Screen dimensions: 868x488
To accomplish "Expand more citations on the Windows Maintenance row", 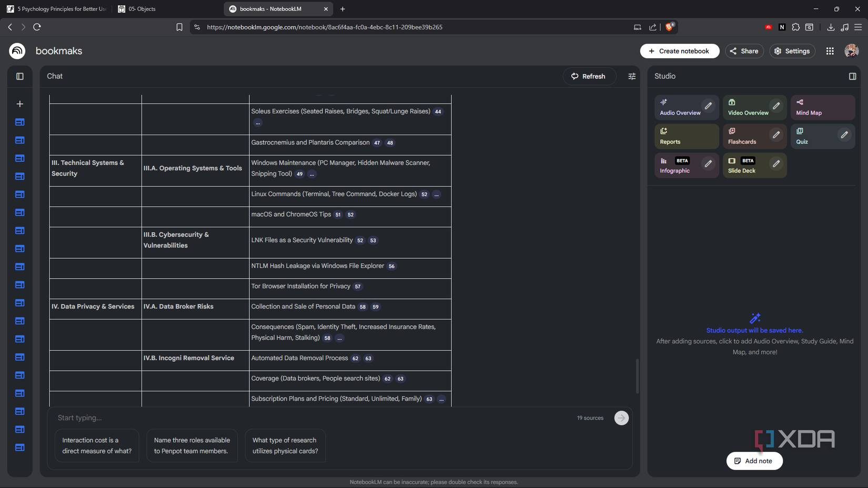I will [x=311, y=174].
